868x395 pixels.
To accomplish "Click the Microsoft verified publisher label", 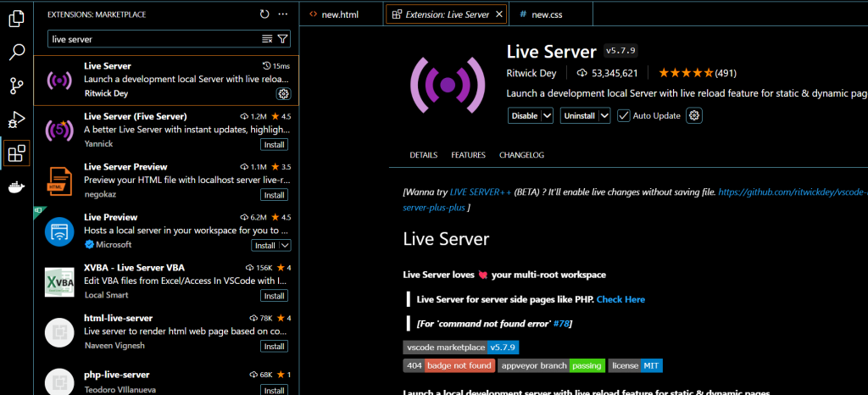I will tap(108, 244).
